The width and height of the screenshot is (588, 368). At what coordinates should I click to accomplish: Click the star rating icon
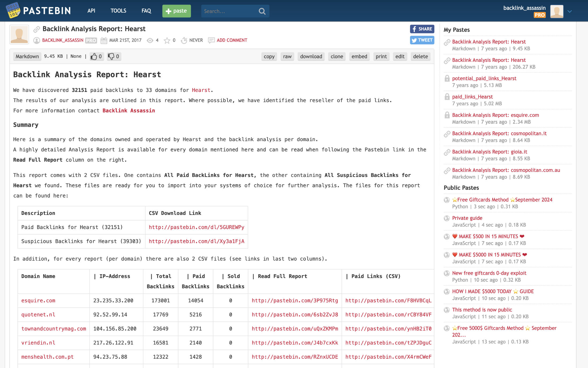click(167, 40)
